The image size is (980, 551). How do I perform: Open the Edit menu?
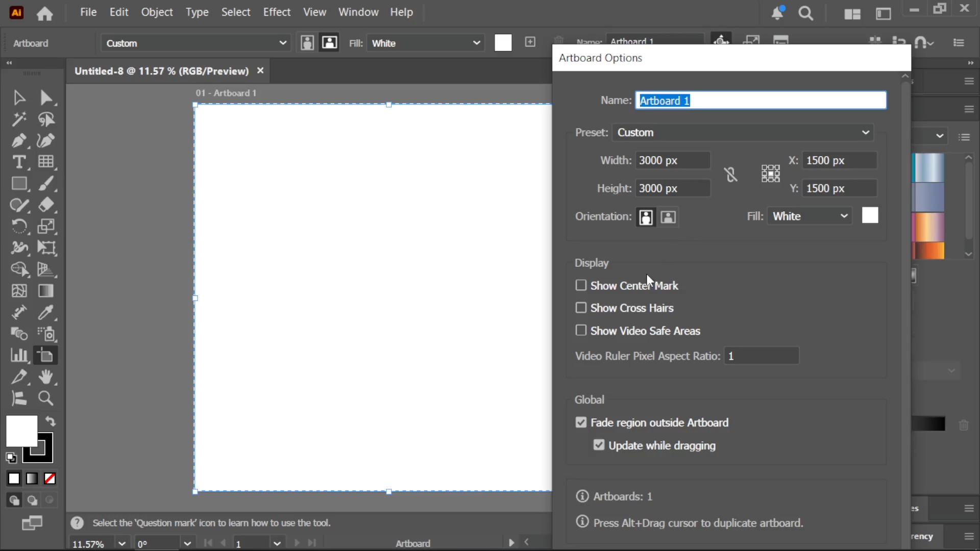(119, 12)
